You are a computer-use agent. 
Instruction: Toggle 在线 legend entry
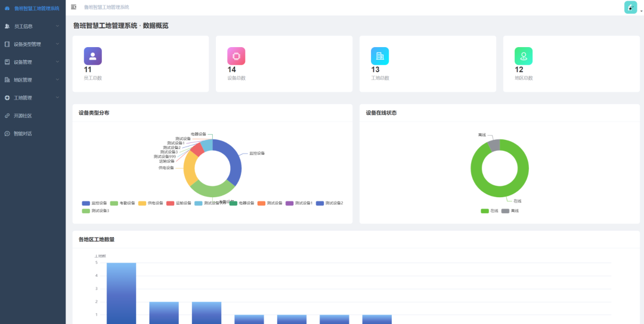490,211
